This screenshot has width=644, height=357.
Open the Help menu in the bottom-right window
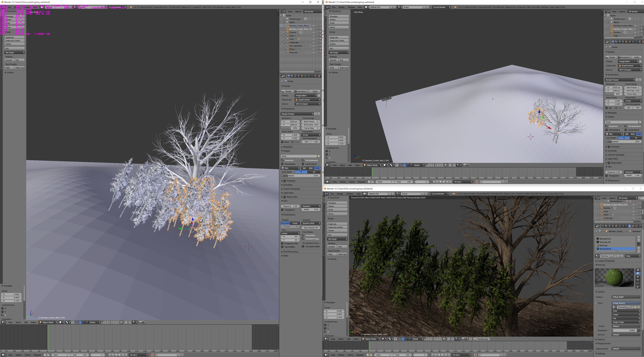pyautogui.click(x=358, y=193)
